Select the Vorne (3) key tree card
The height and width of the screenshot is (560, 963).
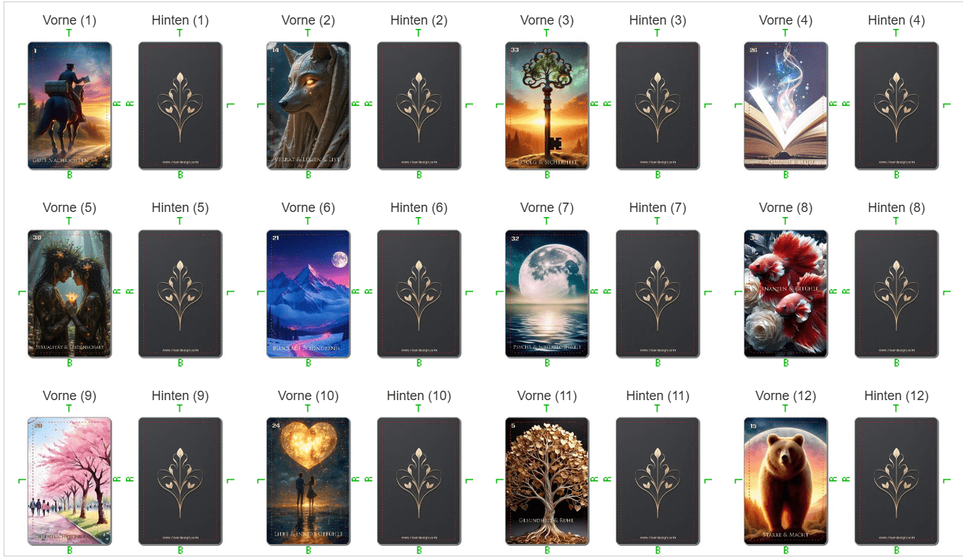[547, 106]
